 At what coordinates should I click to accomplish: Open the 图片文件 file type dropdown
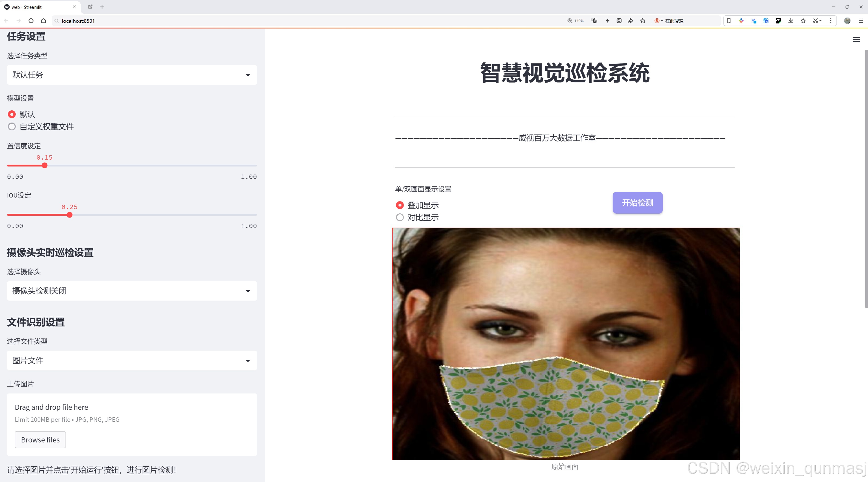[132, 361]
